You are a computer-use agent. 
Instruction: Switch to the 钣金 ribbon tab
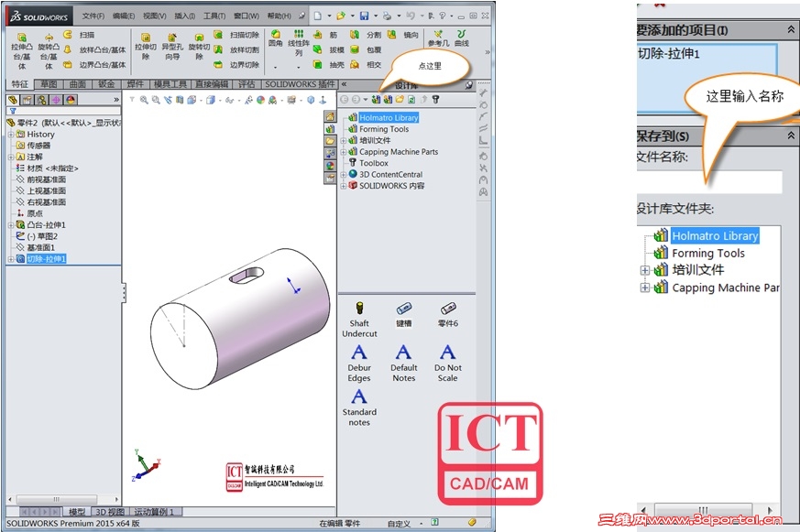click(x=106, y=84)
